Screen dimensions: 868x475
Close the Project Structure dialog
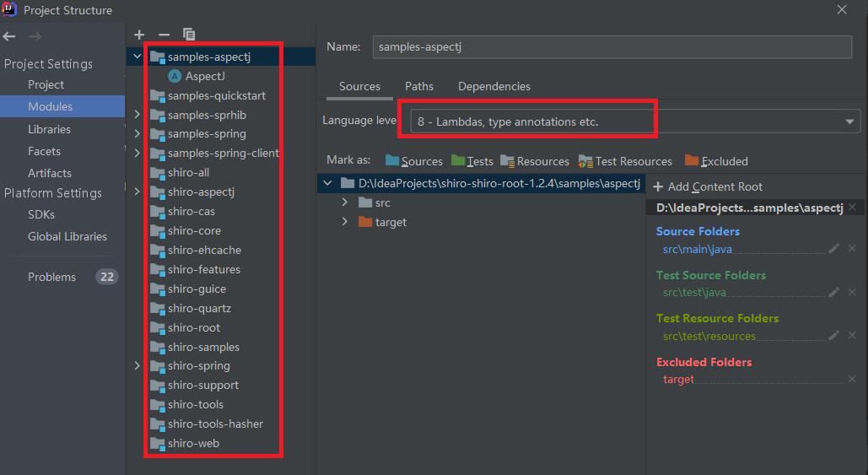[x=842, y=10]
